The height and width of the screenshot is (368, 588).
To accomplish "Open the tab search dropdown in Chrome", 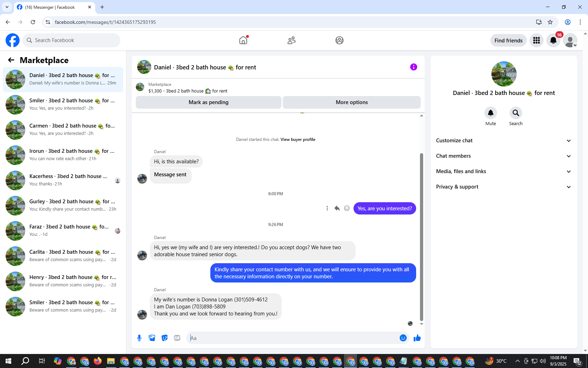I will pyautogui.click(x=7, y=7).
